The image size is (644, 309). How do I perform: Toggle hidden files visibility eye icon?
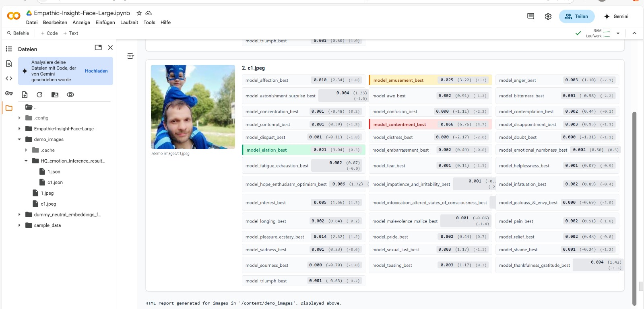(x=70, y=95)
